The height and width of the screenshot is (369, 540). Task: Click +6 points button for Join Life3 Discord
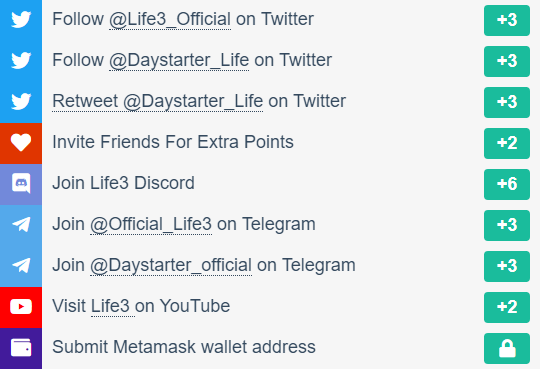tap(507, 184)
